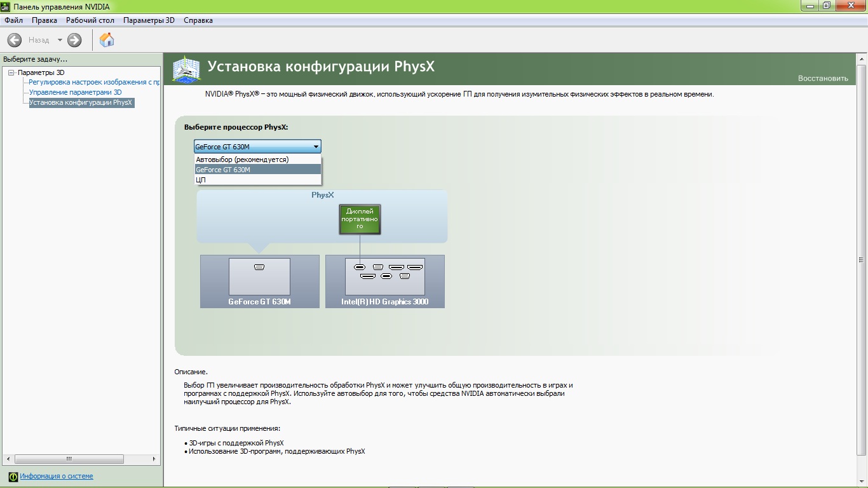The width and height of the screenshot is (868, 488).
Task: Click the Описание heading
Action: 191,372
